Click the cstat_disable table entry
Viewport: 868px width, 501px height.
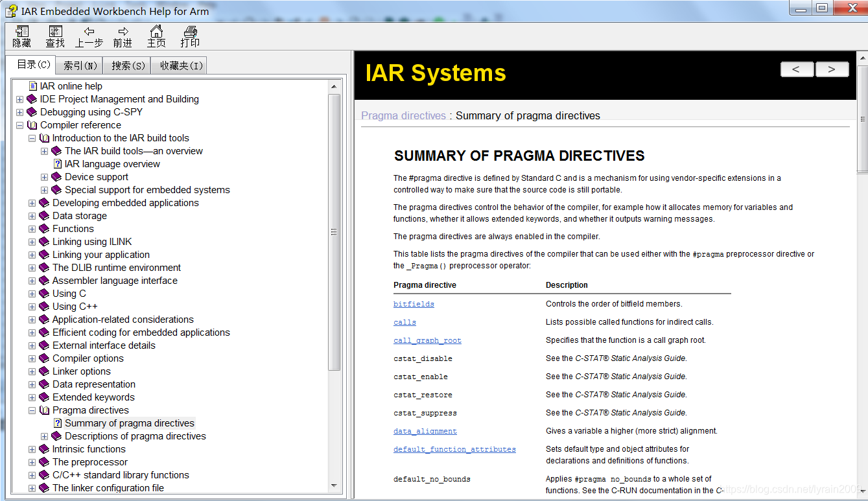[423, 358]
